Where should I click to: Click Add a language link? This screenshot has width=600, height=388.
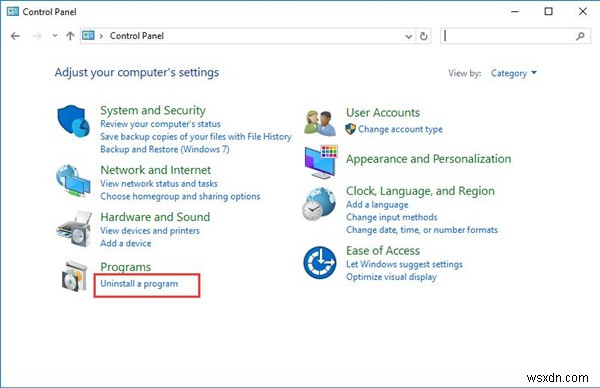(x=377, y=205)
